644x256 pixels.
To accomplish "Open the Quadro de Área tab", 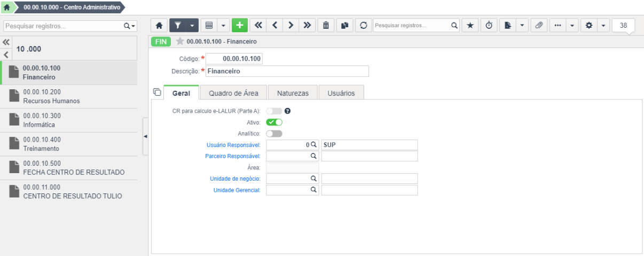I will point(233,93).
